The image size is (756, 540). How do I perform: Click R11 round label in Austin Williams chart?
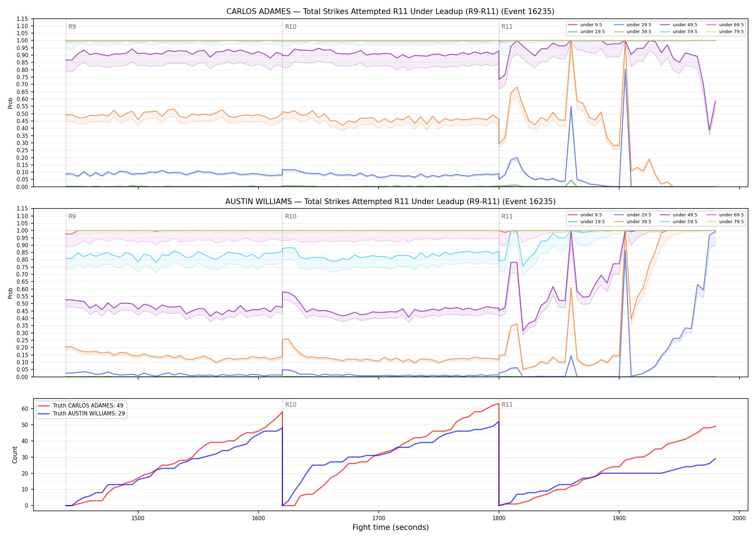tap(507, 216)
